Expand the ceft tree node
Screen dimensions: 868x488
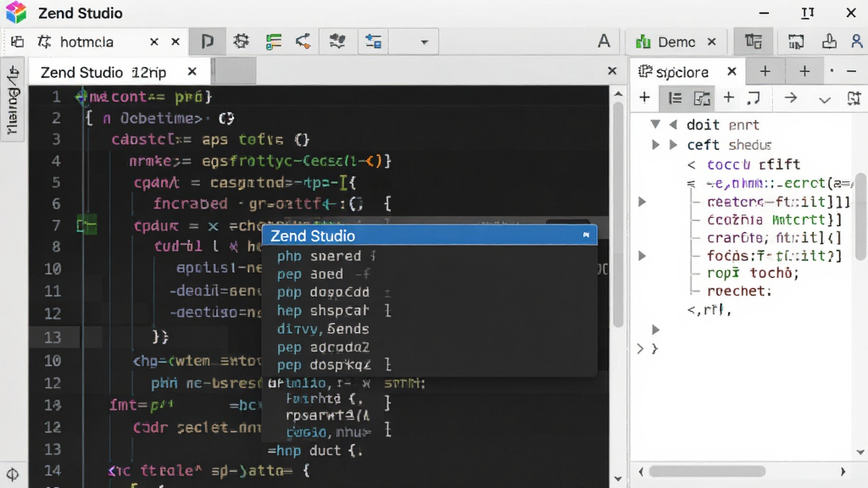pyautogui.click(x=655, y=145)
